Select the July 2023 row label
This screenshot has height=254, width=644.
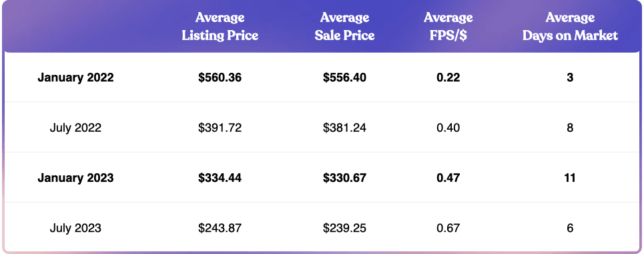coord(75,228)
